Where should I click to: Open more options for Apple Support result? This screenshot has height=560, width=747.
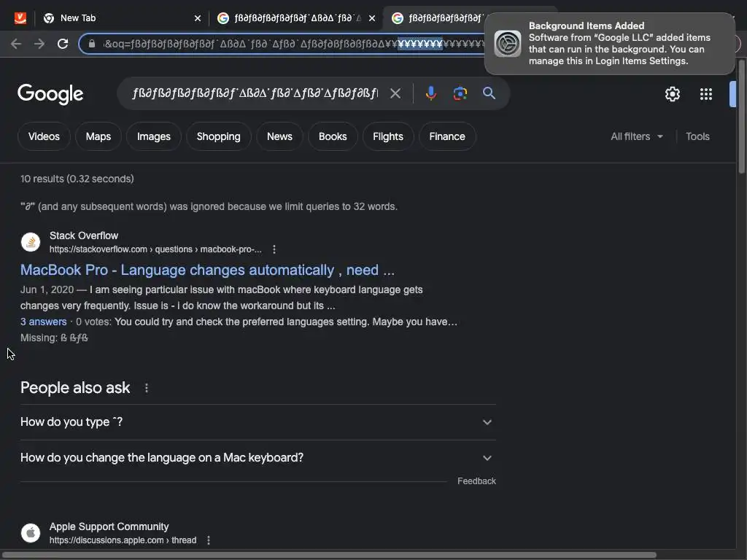pos(208,540)
